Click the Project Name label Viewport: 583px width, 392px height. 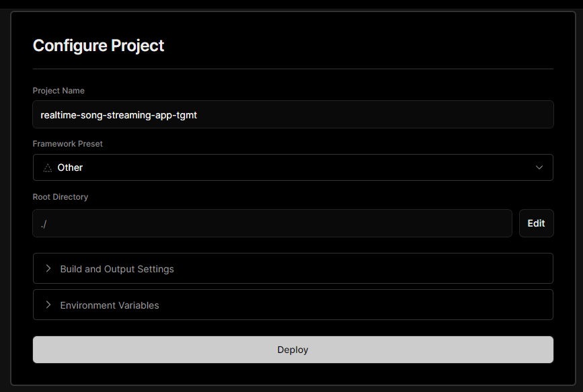click(59, 91)
